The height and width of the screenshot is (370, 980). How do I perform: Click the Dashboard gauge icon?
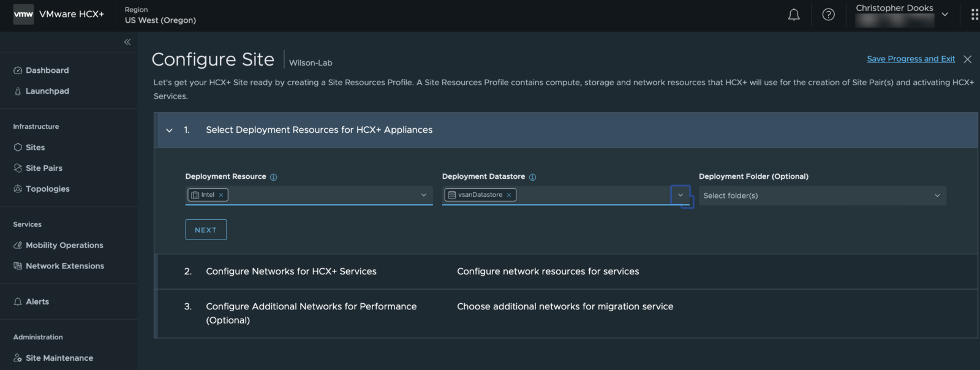tap(18, 70)
